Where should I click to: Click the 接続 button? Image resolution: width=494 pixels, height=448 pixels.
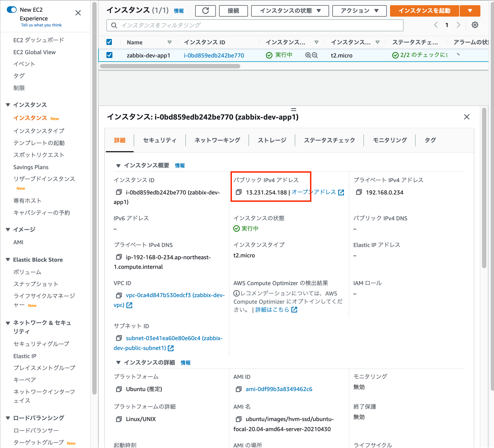pos(233,11)
